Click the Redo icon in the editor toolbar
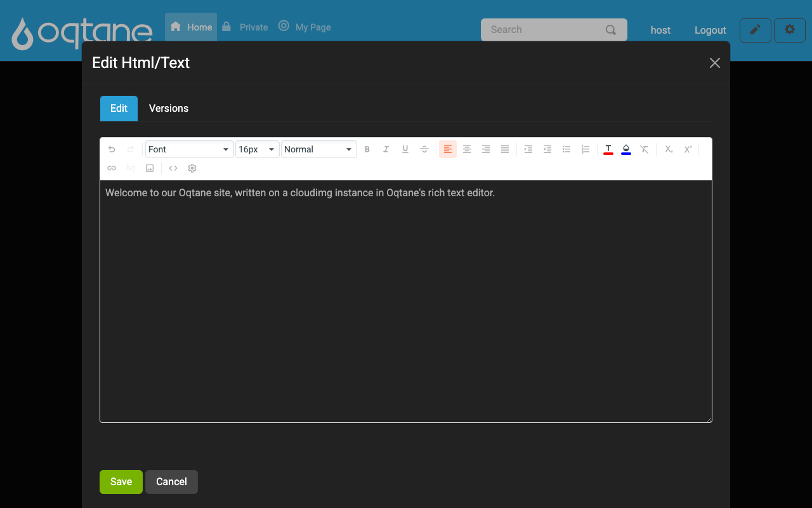 point(131,149)
